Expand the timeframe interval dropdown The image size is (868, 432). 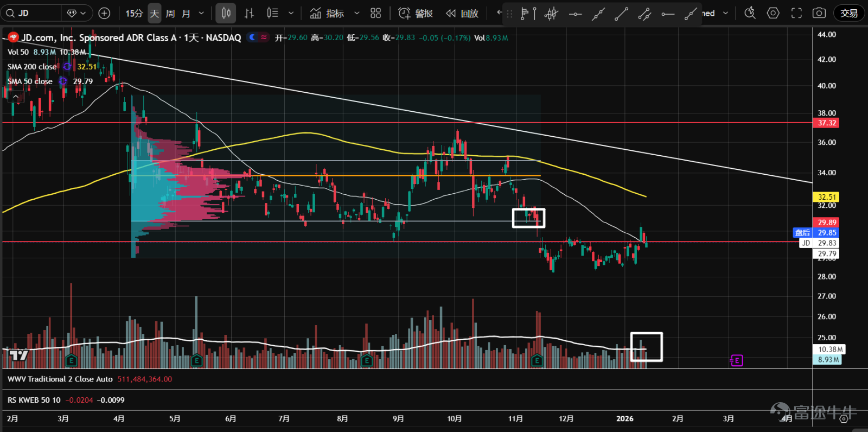click(202, 13)
